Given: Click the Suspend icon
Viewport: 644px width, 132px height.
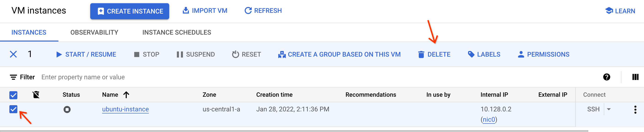Looking at the screenshot, I should [x=179, y=54].
